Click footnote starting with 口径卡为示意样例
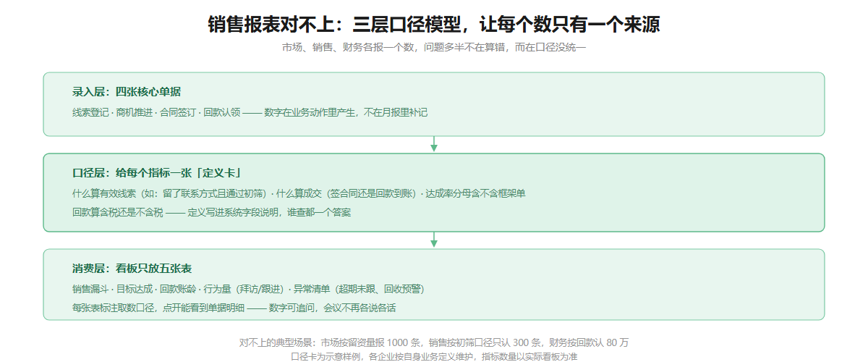 (x=434, y=356)
